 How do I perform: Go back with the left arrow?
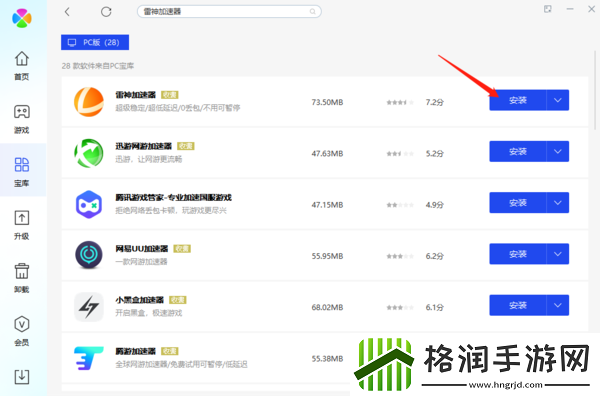click(x=67, y=12)
